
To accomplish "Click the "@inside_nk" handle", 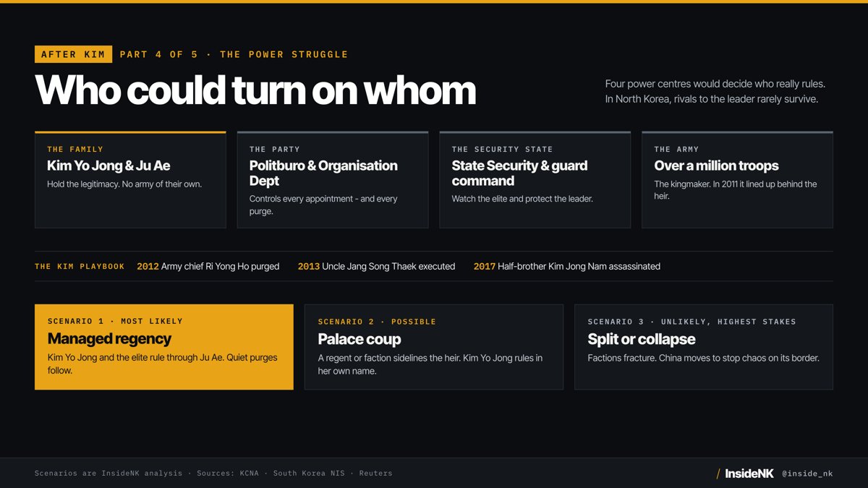I will click(807, 474).
